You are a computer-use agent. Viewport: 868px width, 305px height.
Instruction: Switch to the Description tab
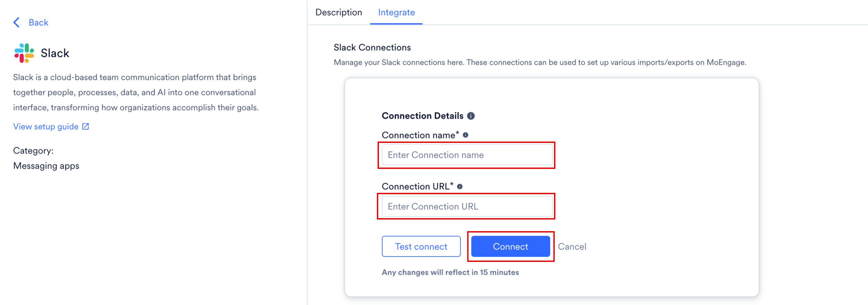[x=339, y=12]
